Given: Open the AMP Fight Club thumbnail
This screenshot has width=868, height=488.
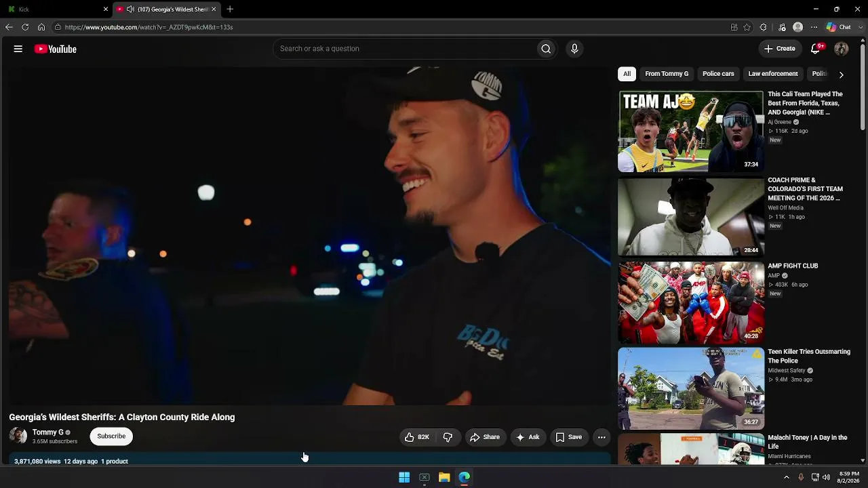Looking at the screenshot, I should point(691,303).
